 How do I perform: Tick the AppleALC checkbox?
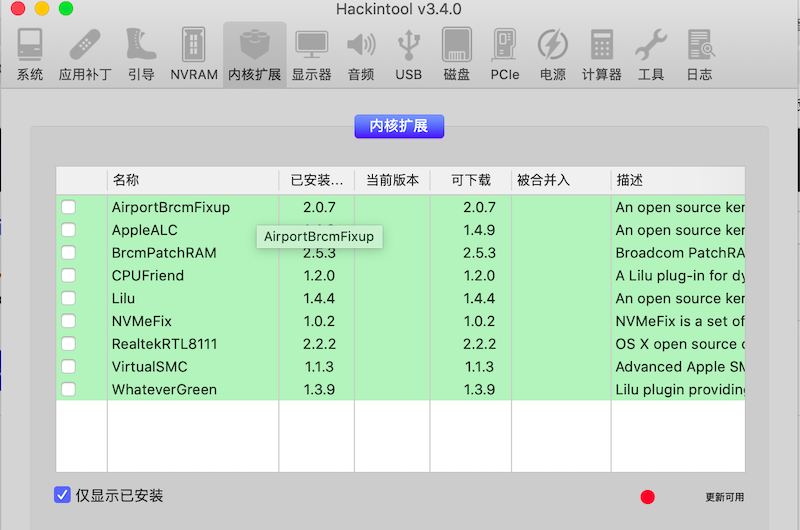(x=68, y=230)
